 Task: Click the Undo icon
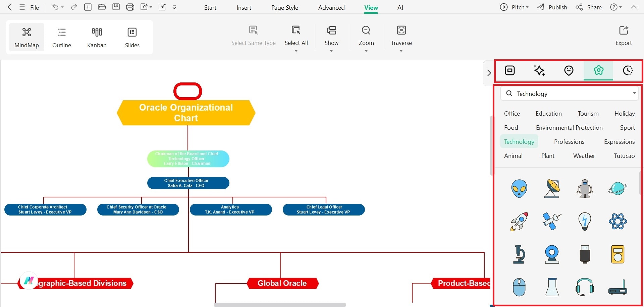click(55, 7)
